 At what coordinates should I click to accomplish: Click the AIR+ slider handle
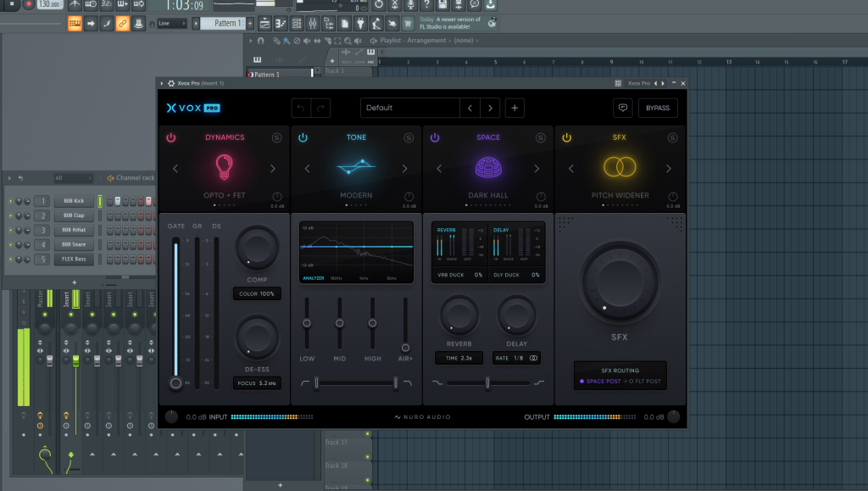pyautogui.click(x=405, y=349)
